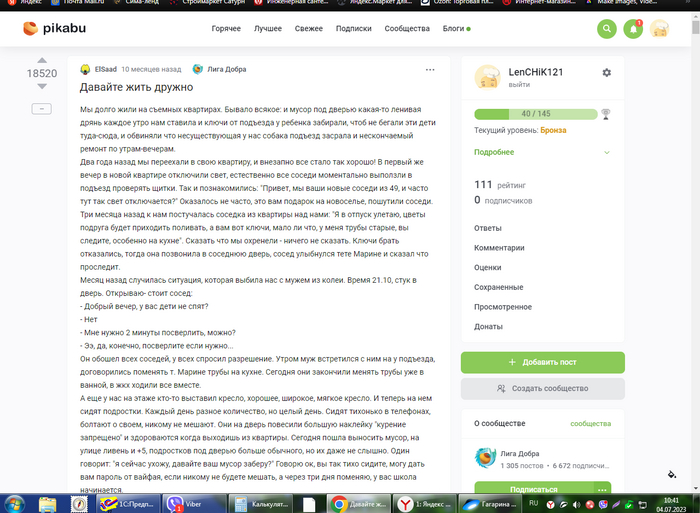700x513 pixels.
Task: Open the search button in header
Action: click(x=607, y=29)
